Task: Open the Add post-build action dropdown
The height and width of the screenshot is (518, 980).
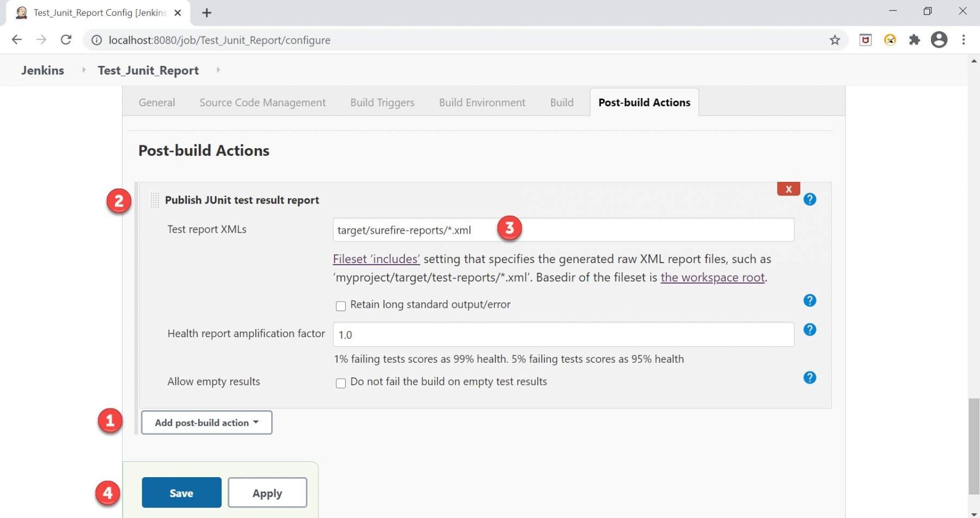Action: pos(207,423)
